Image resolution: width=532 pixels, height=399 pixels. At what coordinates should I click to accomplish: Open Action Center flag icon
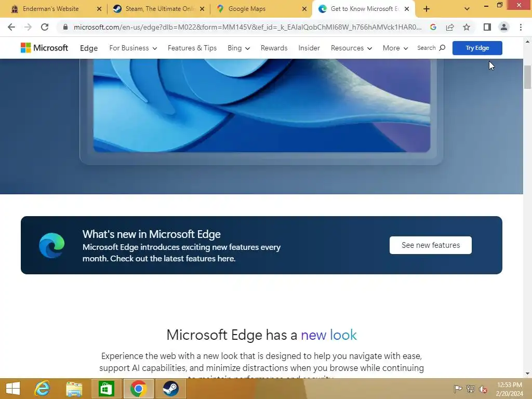pos(458,389)
